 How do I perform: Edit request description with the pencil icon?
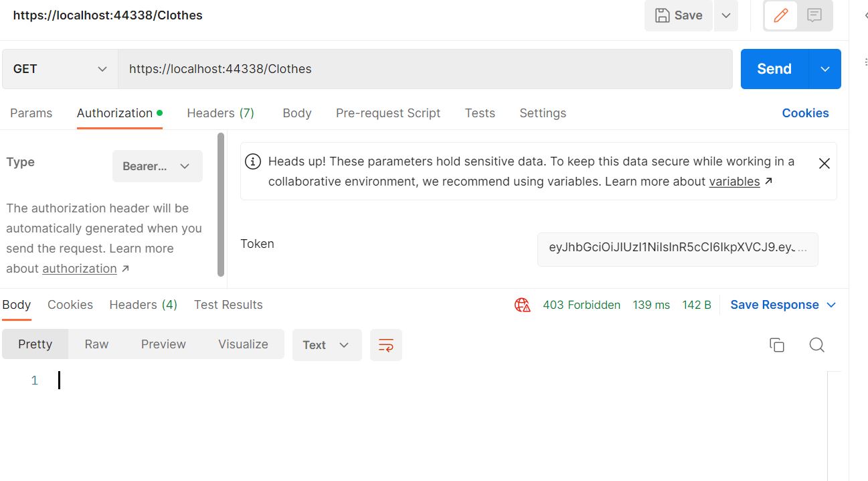point(780,15)
